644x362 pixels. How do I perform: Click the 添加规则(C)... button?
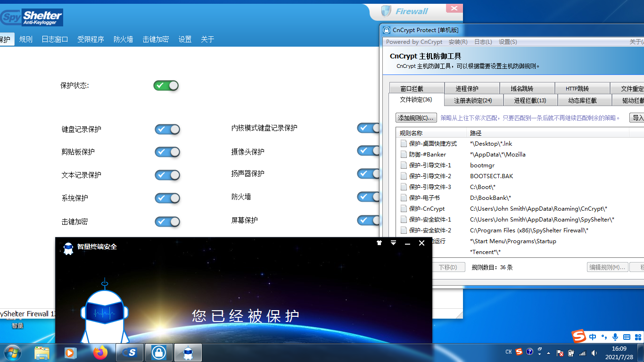[x=416, y=118]
